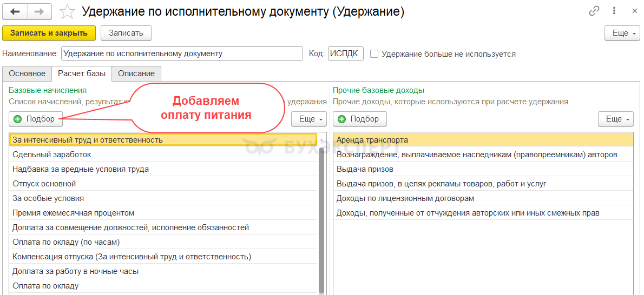Select the plain Оплата по окладу row
This screenshot has width=644, height=295.
pos(163,286)
